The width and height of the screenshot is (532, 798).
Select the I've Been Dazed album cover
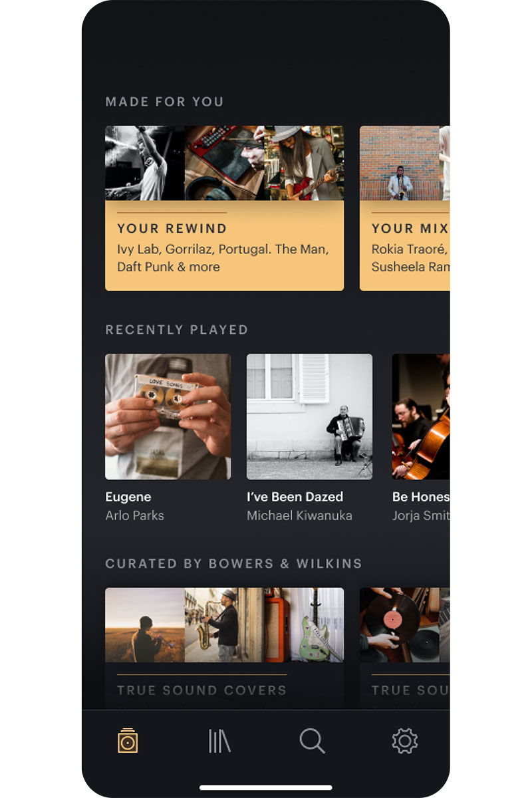309,416
